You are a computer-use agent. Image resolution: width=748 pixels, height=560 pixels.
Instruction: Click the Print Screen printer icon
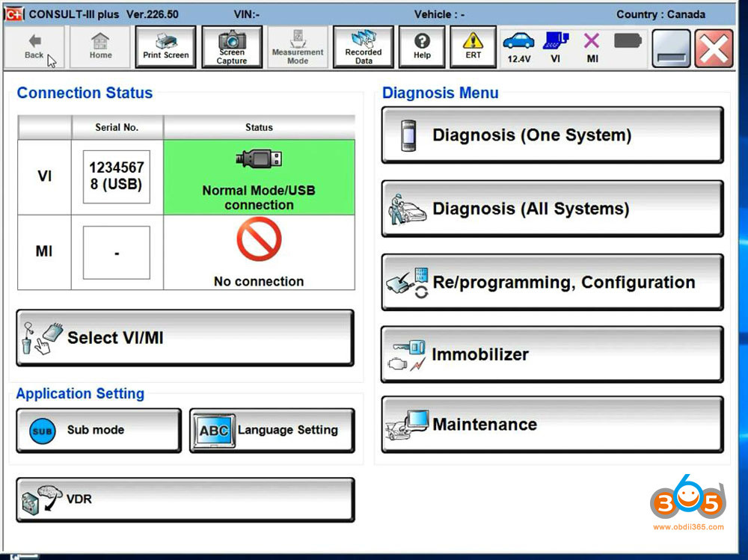click(x=166, y=47)
